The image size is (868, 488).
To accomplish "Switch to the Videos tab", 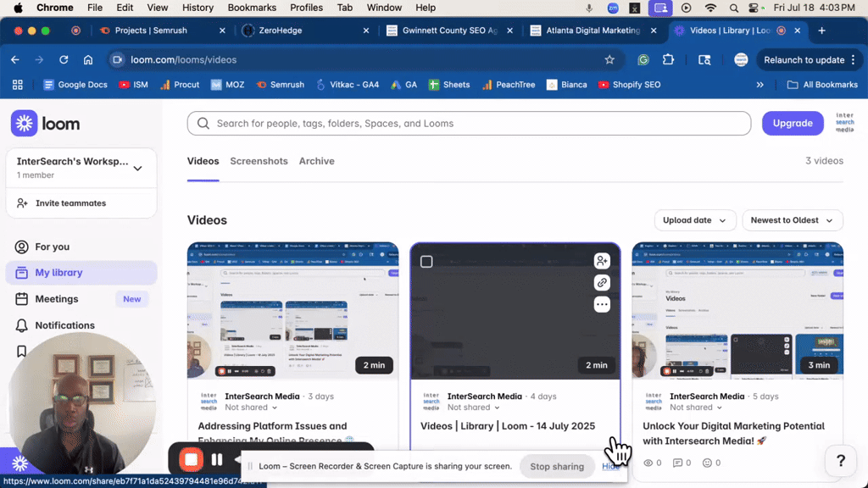I will pos(203,161).
